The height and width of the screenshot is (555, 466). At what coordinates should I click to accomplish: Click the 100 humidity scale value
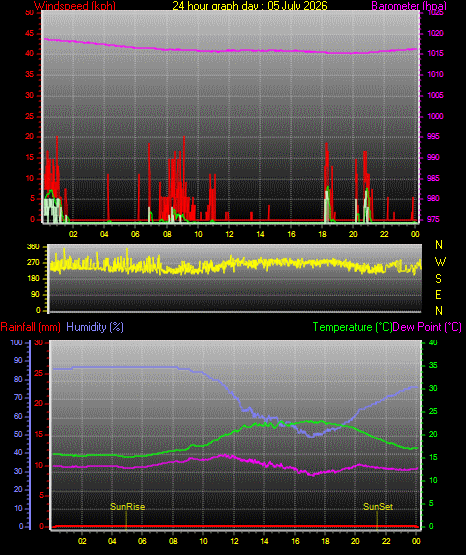[x=16, y=343]
